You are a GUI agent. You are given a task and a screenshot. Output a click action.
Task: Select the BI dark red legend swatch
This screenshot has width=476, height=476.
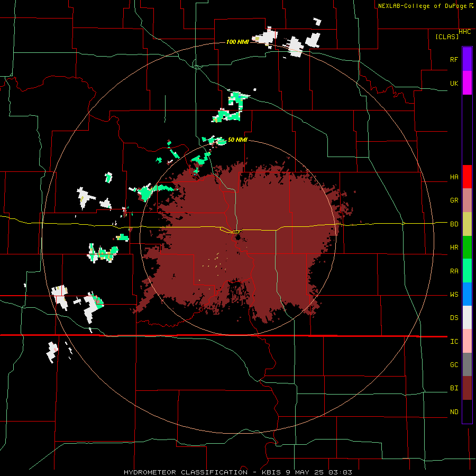pyautogui.click(x=467, y=388)
